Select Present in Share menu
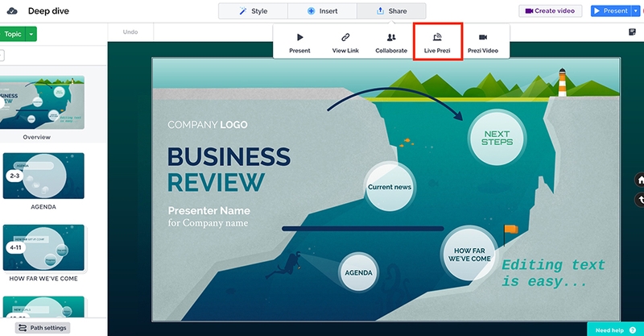 point(299,43)
